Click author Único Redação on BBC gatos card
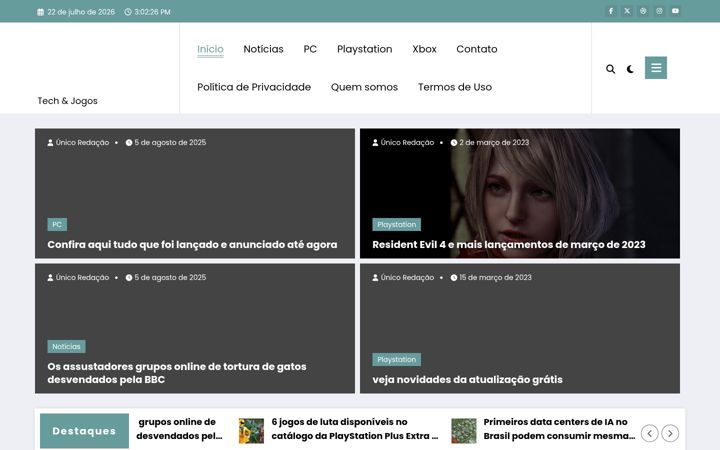Screen dimensions: 720x450 click(x=78, y=278)
